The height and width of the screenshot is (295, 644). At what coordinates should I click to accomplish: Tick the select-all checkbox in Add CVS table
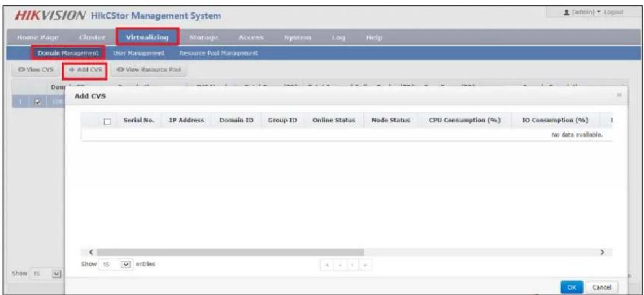107,121
